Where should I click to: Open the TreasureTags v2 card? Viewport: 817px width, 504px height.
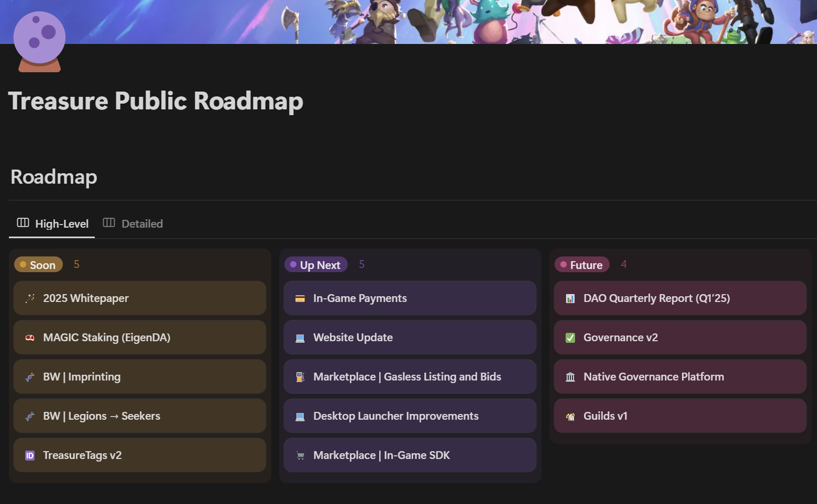coord(140,455)
